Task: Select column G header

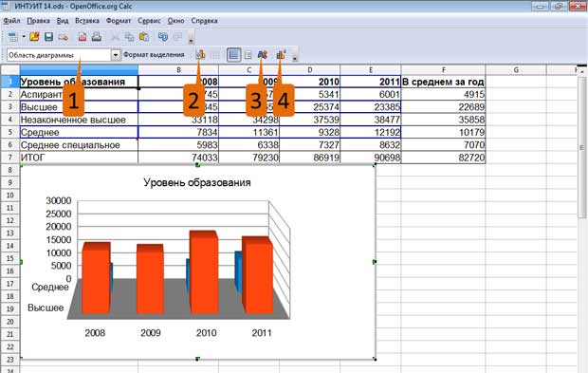Action: click(516, 70)
